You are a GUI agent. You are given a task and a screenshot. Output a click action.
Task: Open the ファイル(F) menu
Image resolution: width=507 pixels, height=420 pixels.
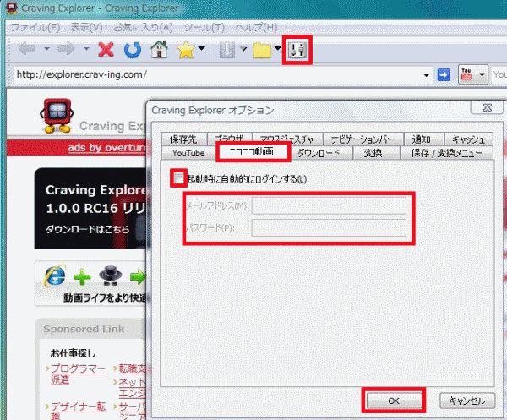pos(35,28)
